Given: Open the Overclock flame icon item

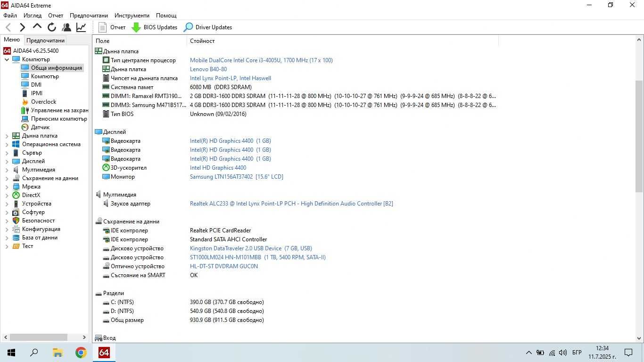Looking at the screenshot, I should point(25,102).
